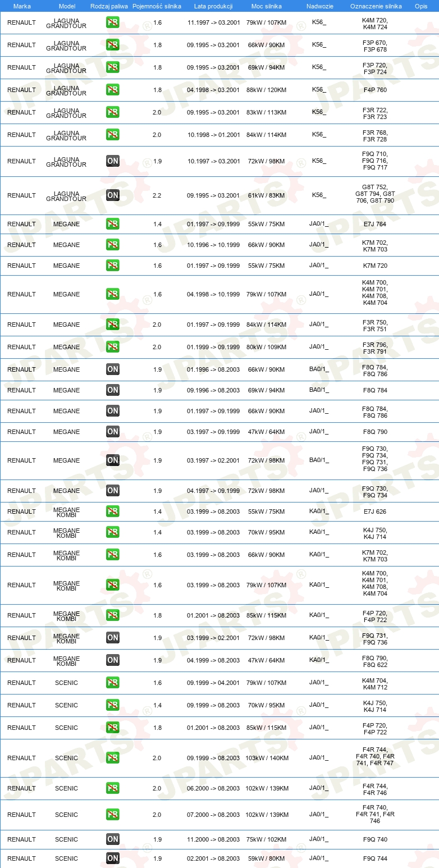The image size is (439, 868).
Task: Select the date cell 04.1998 -> 03.2001
Action: click(x=213, y=90)
